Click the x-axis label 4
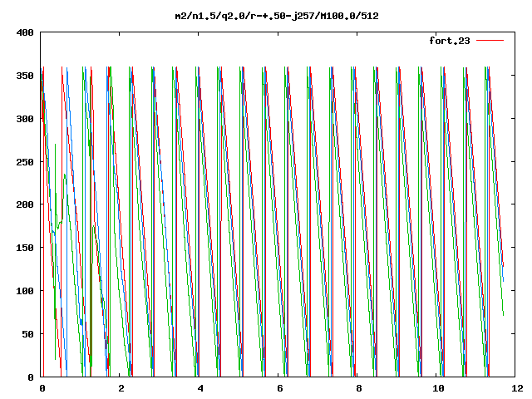Screen dimensions: 532x399 coord(200,388)
